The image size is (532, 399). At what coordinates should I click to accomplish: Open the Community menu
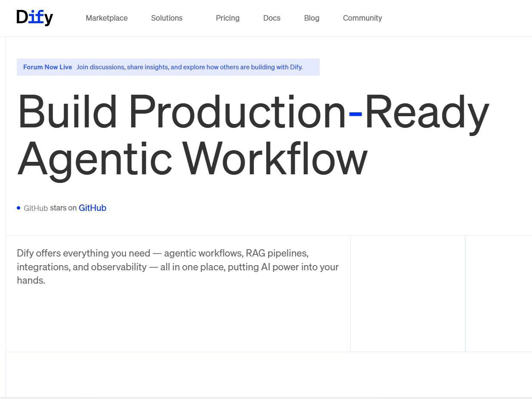tap(362, 18)
